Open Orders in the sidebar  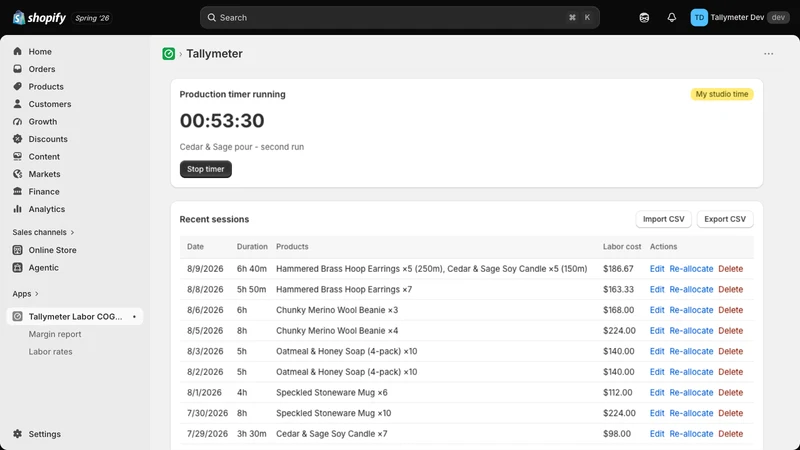pos(42,69)
